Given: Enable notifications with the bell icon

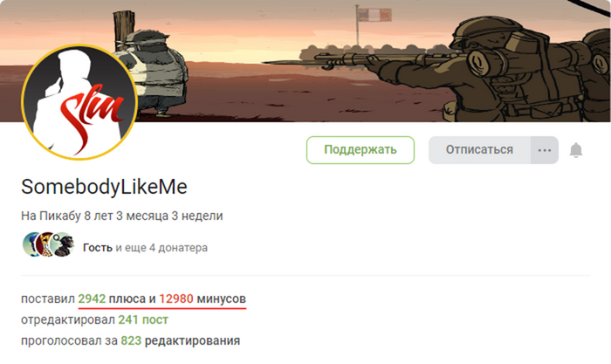Looking at the screenshot, I should coord(575,150).
